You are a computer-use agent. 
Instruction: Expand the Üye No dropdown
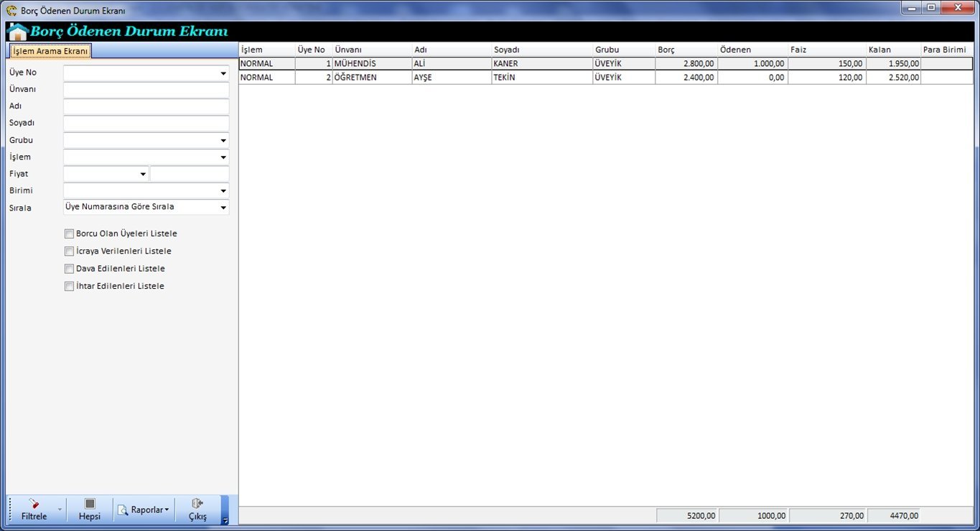point(223,73)
